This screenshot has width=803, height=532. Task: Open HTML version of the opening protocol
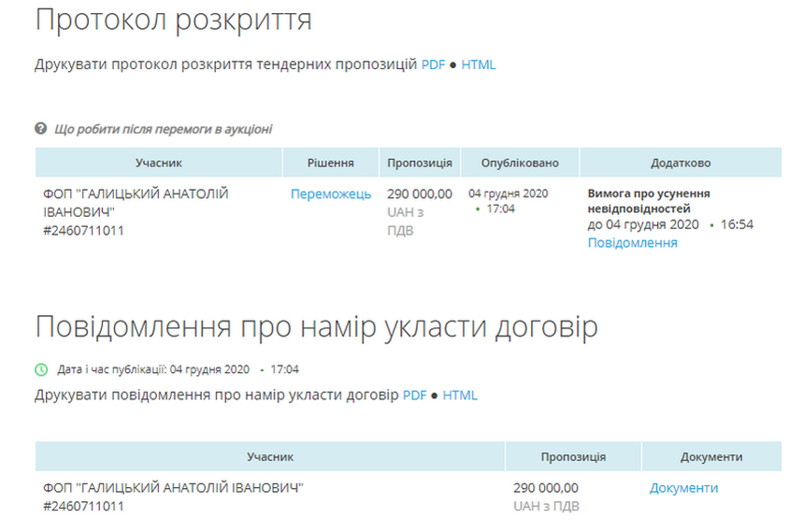[x=478, y=65]
